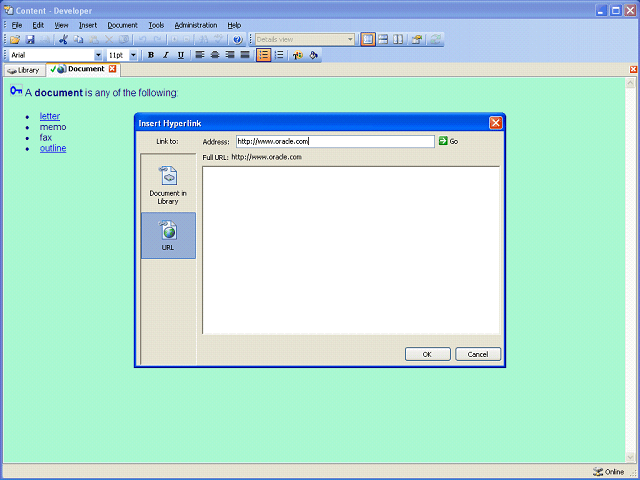Screen dimensions: 640x480
Task: Open the File menu
Action: pyautogui.click(x=17, y=25)
